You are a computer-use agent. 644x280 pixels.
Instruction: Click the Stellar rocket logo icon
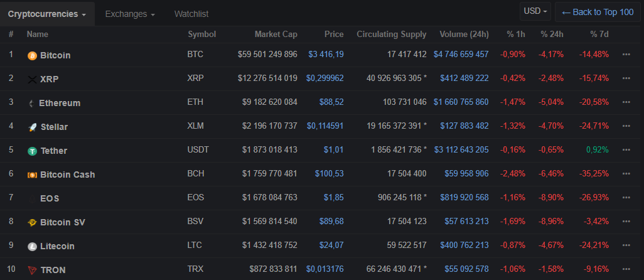(32, 127)
